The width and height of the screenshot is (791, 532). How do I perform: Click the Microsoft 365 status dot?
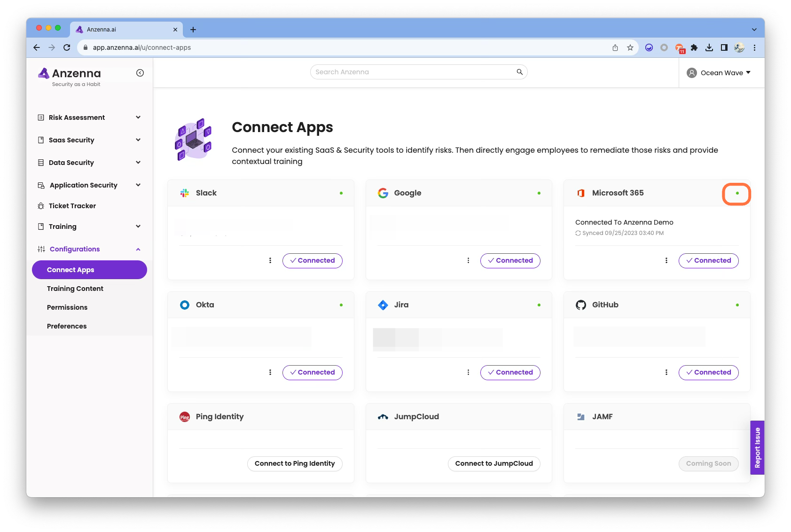pyautogui.click(x=737, y=193)
